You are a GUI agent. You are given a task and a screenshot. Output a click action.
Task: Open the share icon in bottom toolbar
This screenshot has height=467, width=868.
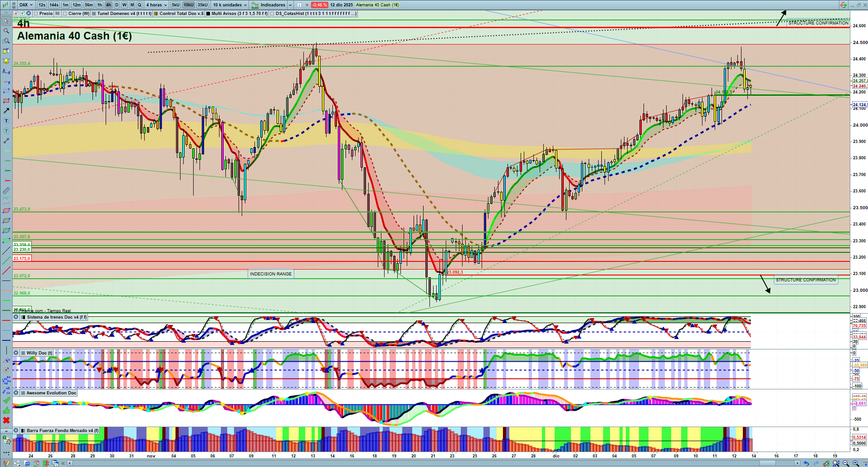coord(17,463)
